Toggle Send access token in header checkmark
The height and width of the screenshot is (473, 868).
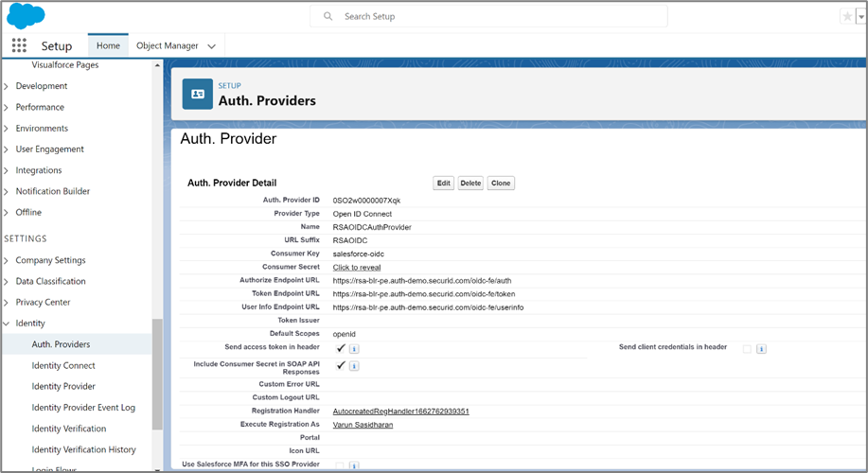(340, 348)
